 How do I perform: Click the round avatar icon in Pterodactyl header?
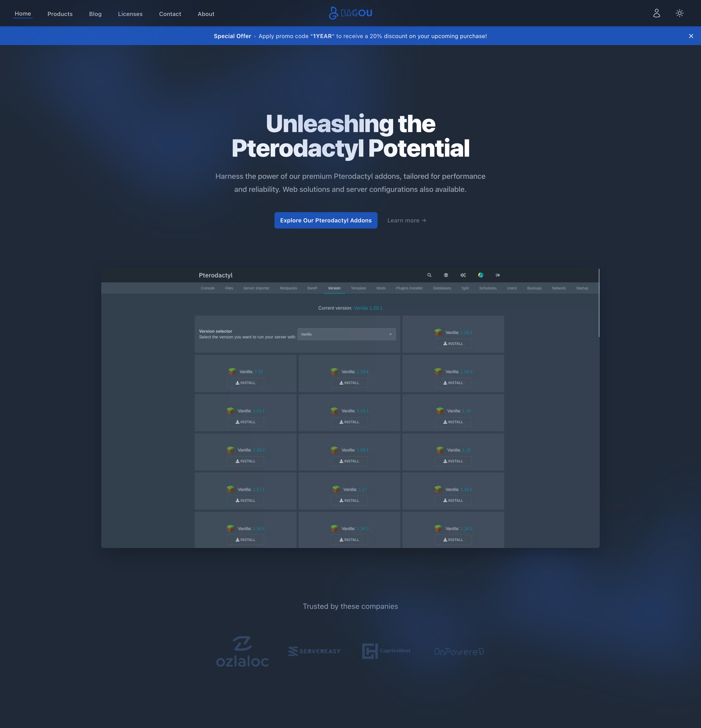tap(481, 275)
